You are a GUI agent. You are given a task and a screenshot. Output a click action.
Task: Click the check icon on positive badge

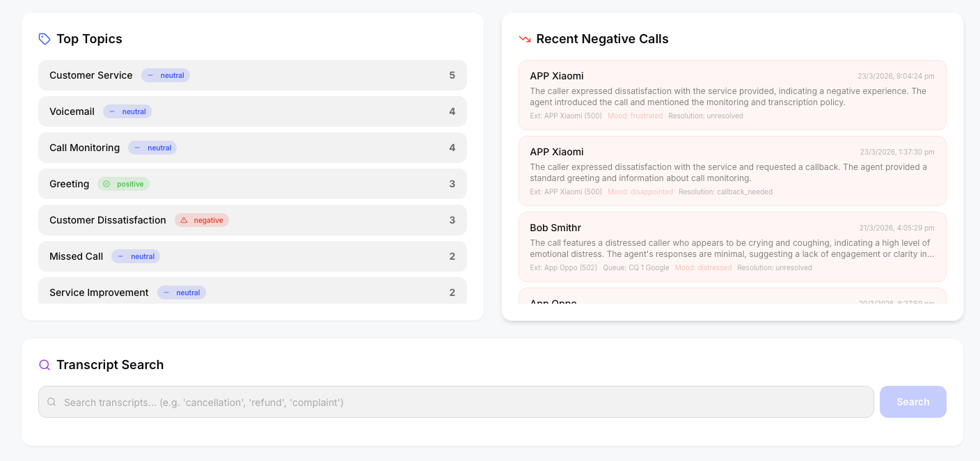pos(106,184)
